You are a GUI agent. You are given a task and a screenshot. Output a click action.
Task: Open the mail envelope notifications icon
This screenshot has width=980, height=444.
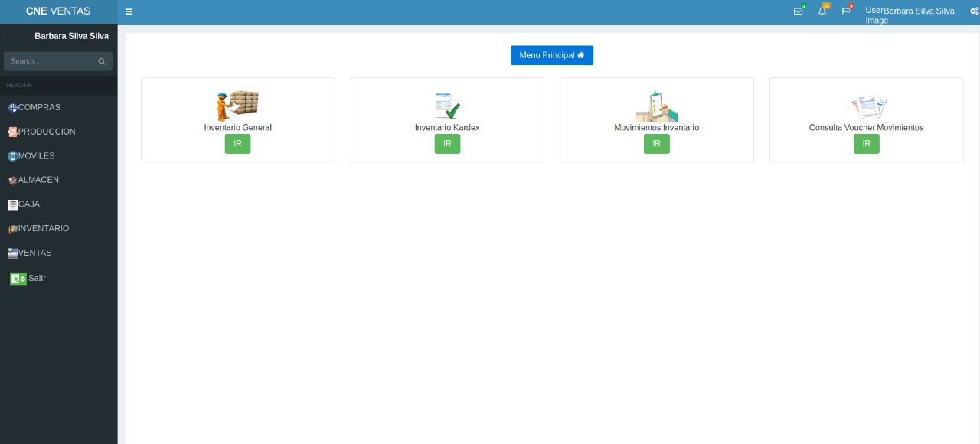point(798,11)
